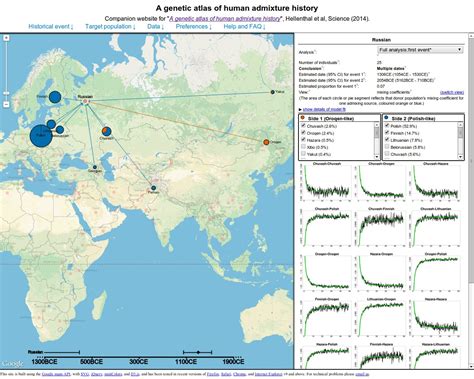The image size is (474, 379).
Task: Click the event 2 interval bar on timeline
Action: (x=62, y=352)
